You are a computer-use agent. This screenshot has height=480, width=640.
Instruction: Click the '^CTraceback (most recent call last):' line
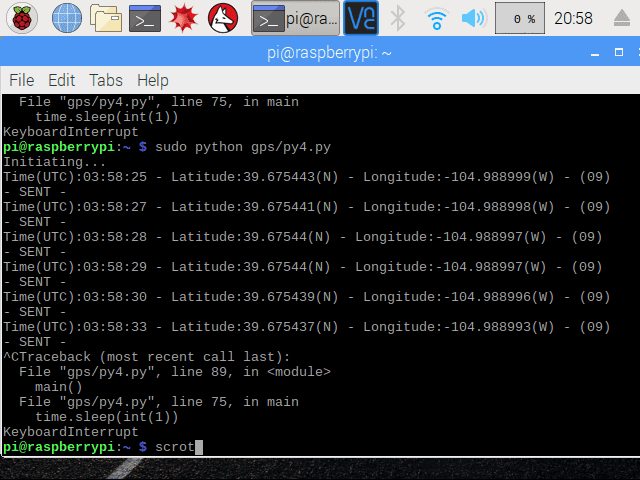147,357
